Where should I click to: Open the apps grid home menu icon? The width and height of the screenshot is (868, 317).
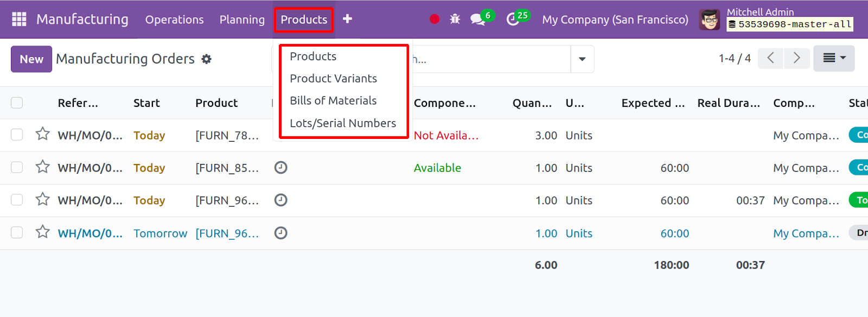[19, 19]
